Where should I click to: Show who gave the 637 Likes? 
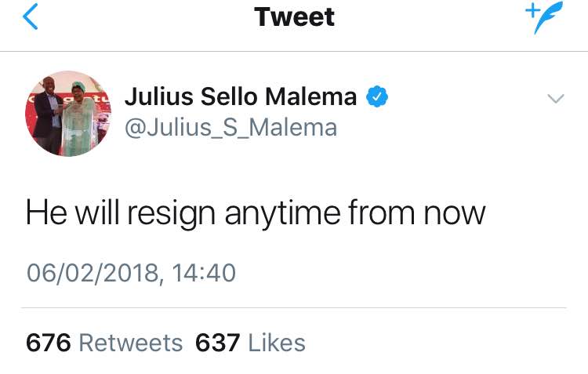tap(250, 343)
